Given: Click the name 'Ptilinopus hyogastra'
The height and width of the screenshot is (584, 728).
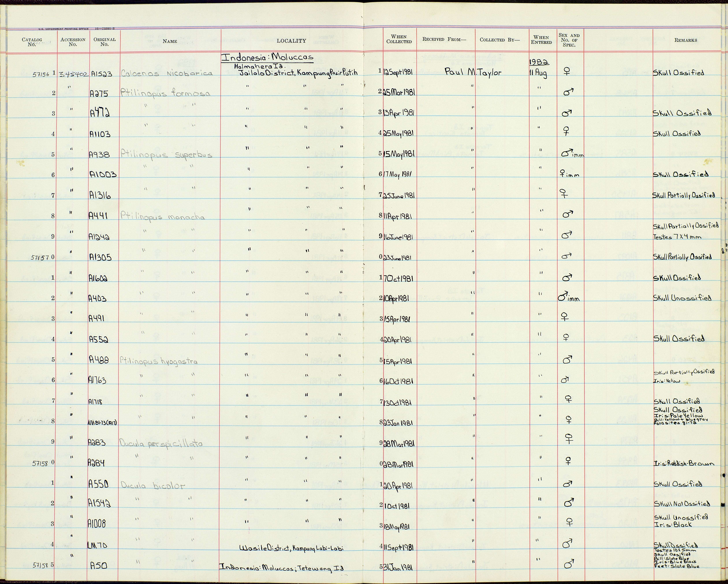Looking at the screenshot, I should (159, 361).
